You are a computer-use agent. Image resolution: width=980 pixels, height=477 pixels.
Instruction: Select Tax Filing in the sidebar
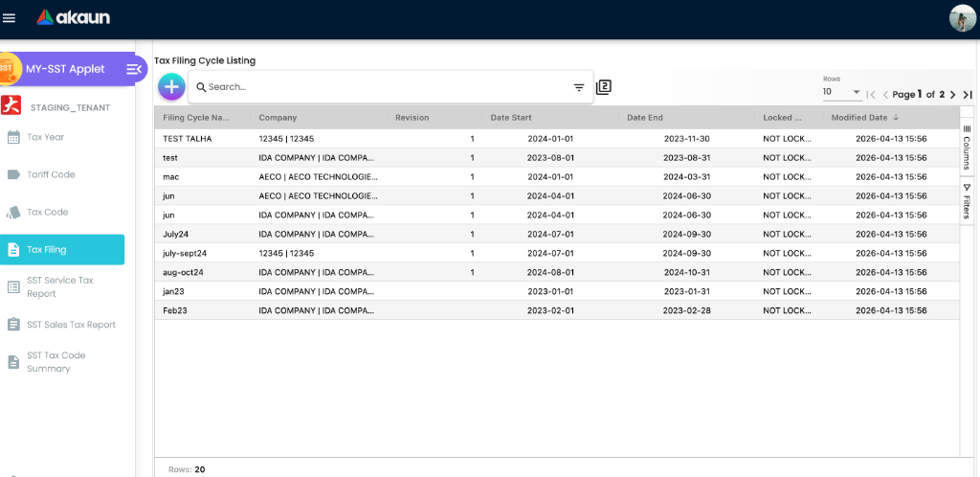tap(62, 249)
